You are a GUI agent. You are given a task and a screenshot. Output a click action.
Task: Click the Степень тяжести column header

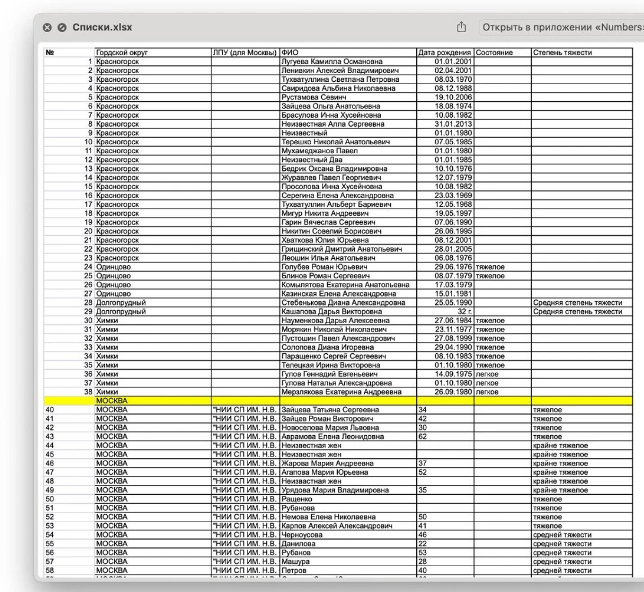[x=562, y=52]
